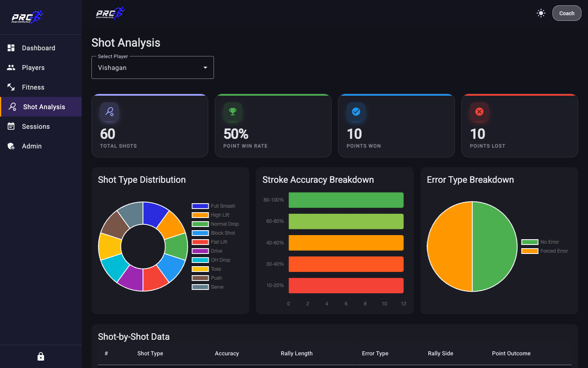588x368 pixels.
Task: Click the Shot Type column header
Action: (x=150, y=353)
